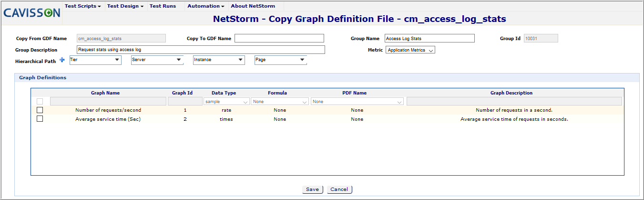The height and width of the screenshot is (200, 644).
Task: Open the Test Runs menu
Action: [x=163, y=6]
